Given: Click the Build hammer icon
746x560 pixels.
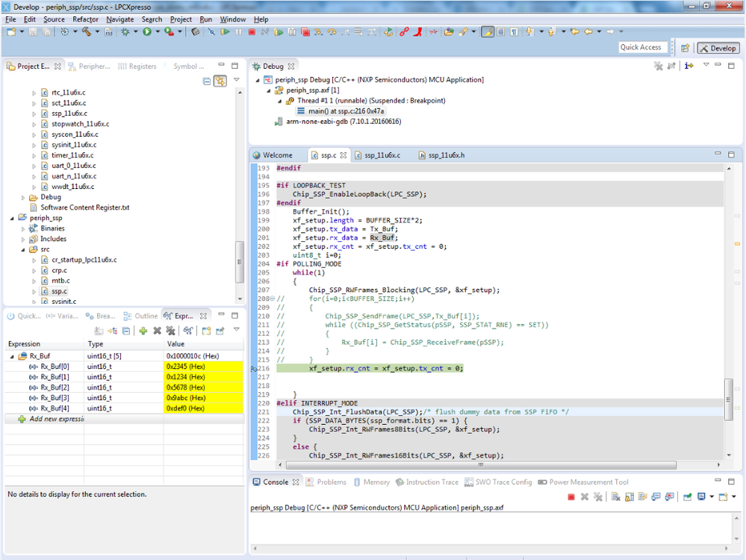Looking at the screenshot, I should pos(87,32).
